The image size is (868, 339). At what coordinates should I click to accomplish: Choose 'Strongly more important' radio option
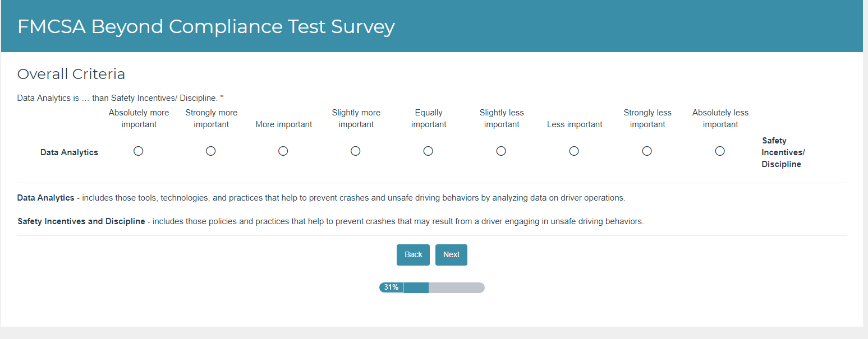tap(211, 151)
